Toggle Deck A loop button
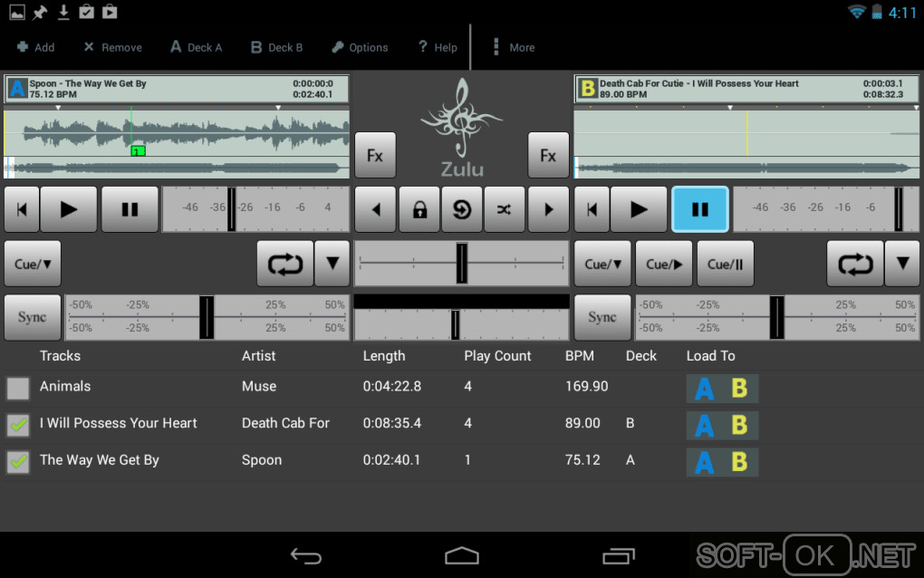Image resolution: width=924 pixels, height=578 pixels. [x=285, y=264]
